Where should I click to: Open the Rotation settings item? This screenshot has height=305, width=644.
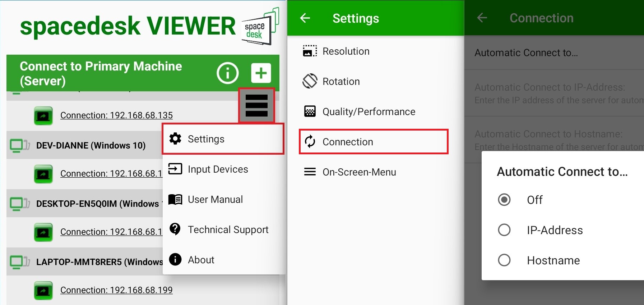(376, 81)
